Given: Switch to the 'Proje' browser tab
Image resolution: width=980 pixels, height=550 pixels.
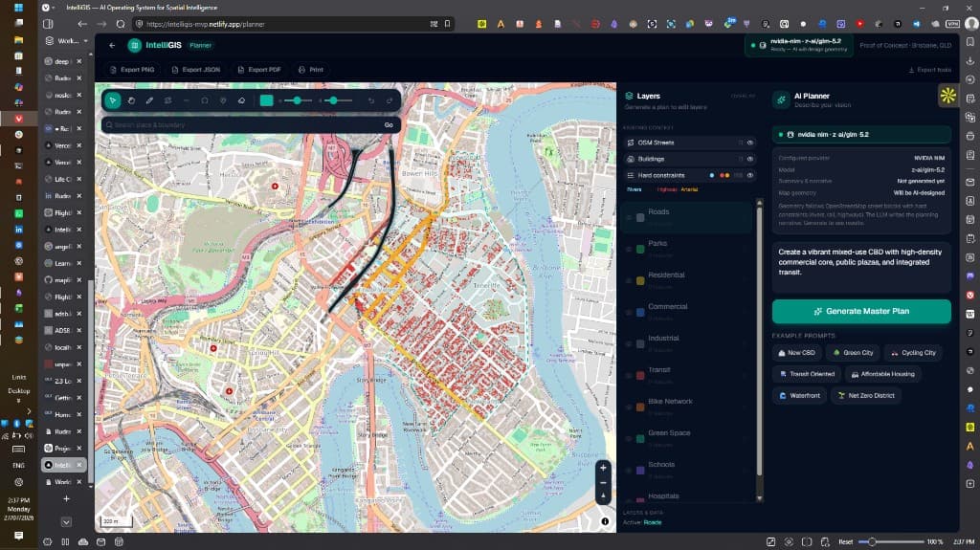Looking at the screenshot, I should [x=60, y=448].
